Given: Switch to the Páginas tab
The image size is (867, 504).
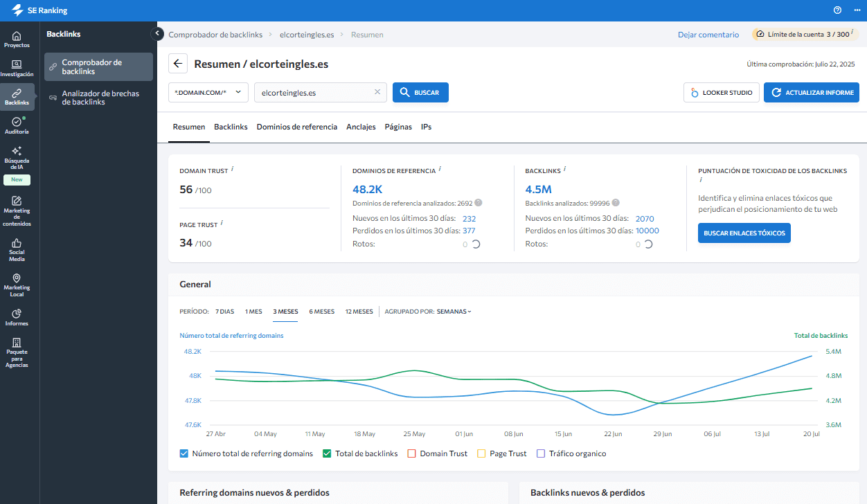Looking at the screenshot, I should coord(398,127).
